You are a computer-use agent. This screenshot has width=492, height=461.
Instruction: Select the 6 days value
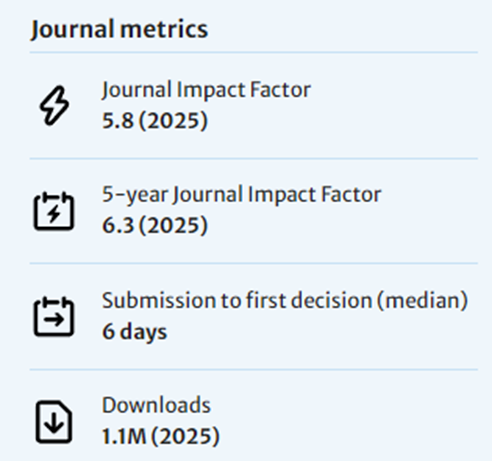134,332
